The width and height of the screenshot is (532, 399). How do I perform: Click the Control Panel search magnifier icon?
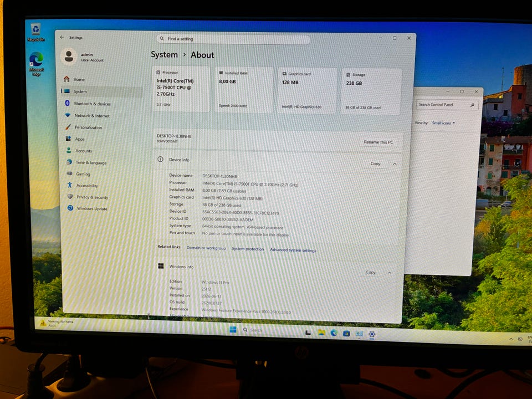click(x=472, y=105)
